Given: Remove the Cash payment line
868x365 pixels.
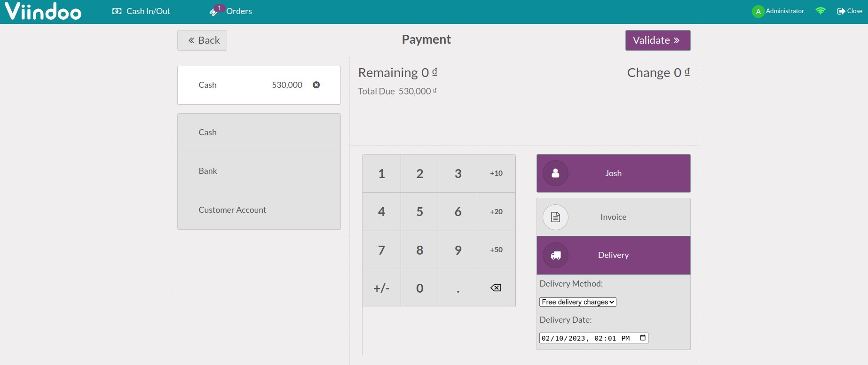Looking at the screenshot, I should (x=316, y=85).
